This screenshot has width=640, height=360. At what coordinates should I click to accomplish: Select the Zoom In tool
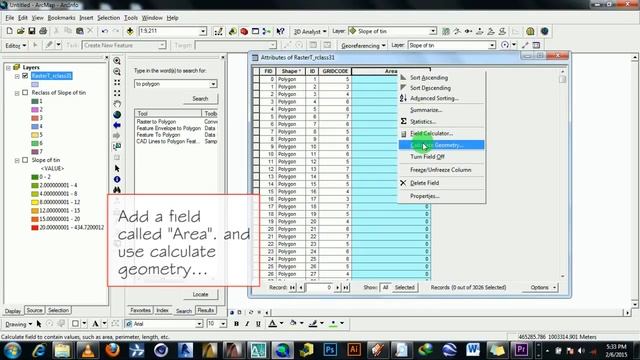(117, 61)
